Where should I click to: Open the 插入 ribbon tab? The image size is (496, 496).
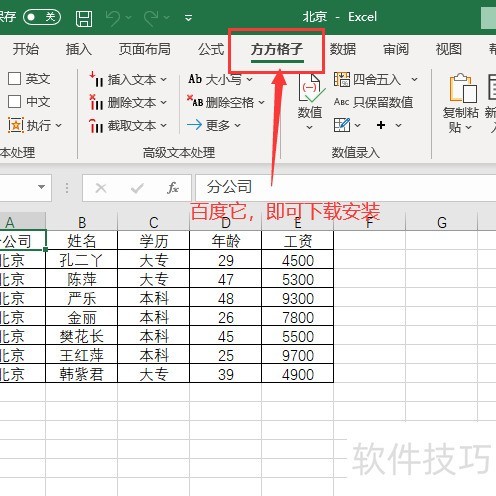(79, 49)
